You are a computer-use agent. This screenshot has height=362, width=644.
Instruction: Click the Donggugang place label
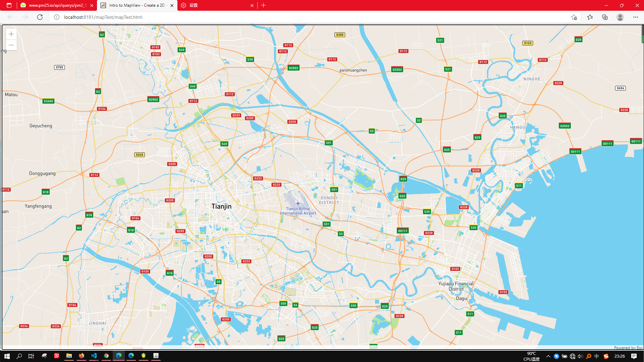coord(42,174)
